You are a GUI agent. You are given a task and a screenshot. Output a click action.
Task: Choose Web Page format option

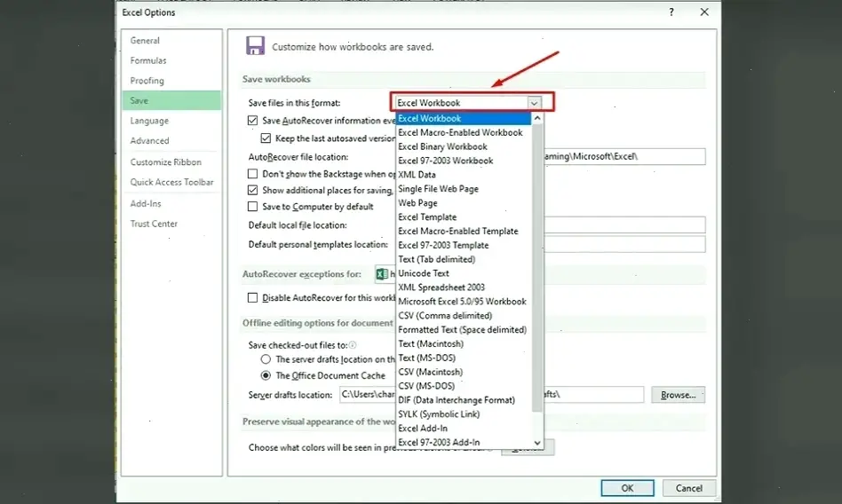[464, 203]
